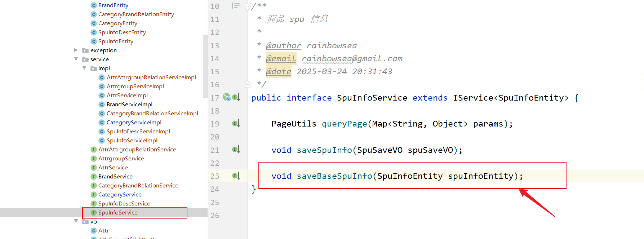Click the class icon beside AttrAttrgroupRelationServiceImpl
Screen dimensions: 644x239
[102, 78]
